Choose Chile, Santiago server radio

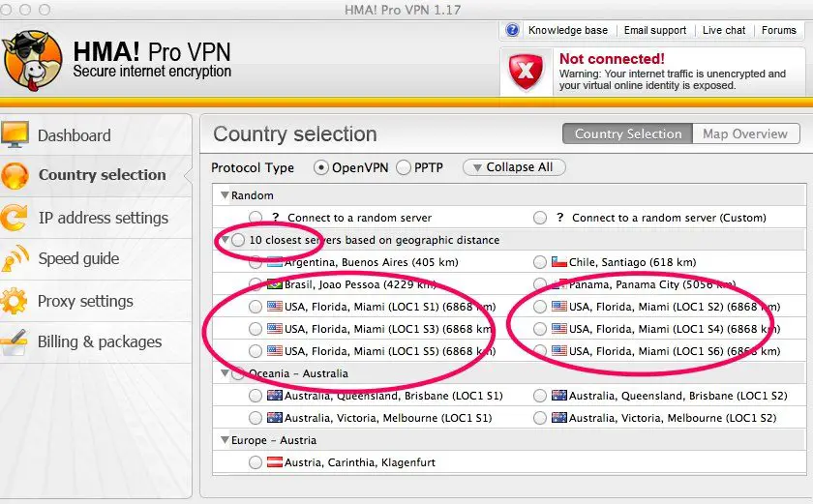click(x=540, y=262)
